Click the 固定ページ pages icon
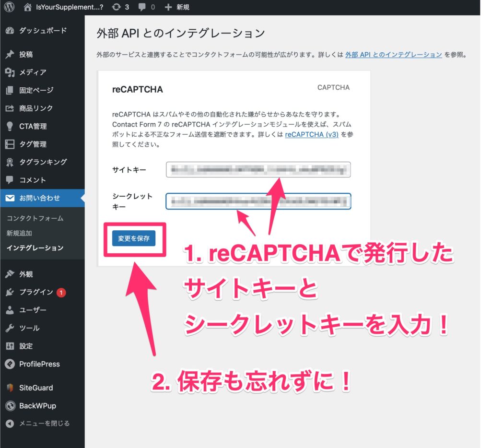The width and height of the screenshot is (491, 448). 10,90
